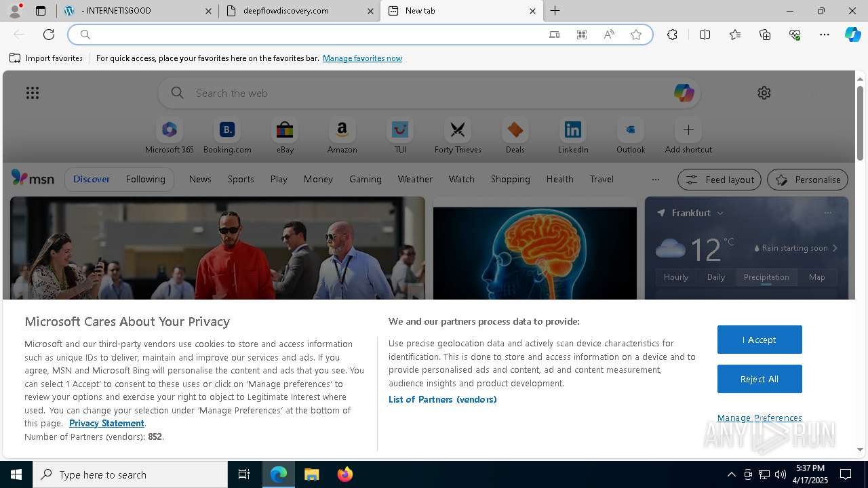Open more MSN categories ellipsis
This screenshot has width=868, height=488.
(655, 180)
